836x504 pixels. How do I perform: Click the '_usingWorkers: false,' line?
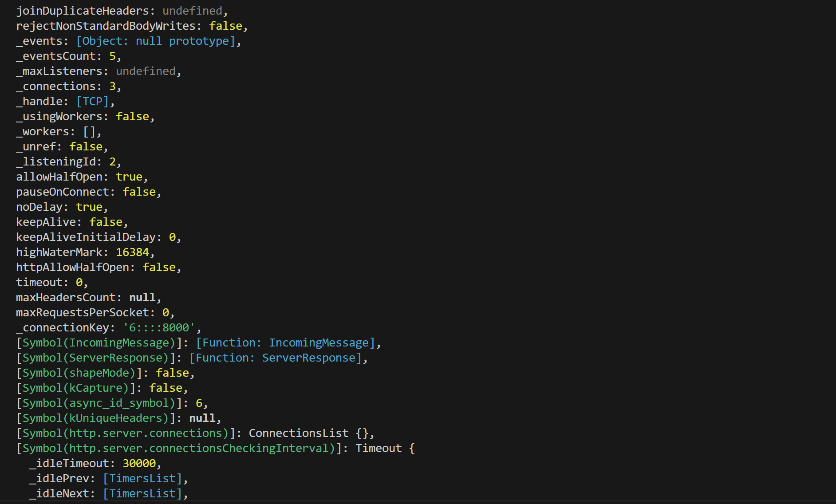coord(85,117)
